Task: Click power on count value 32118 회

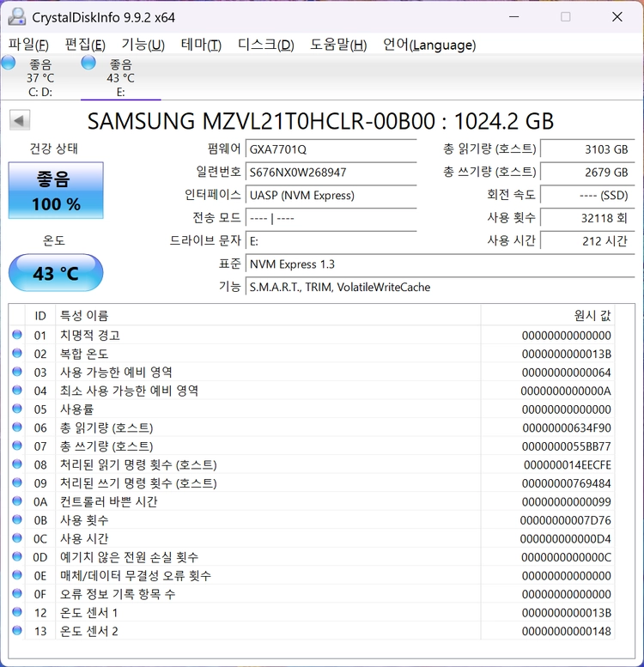Action: 587,218
